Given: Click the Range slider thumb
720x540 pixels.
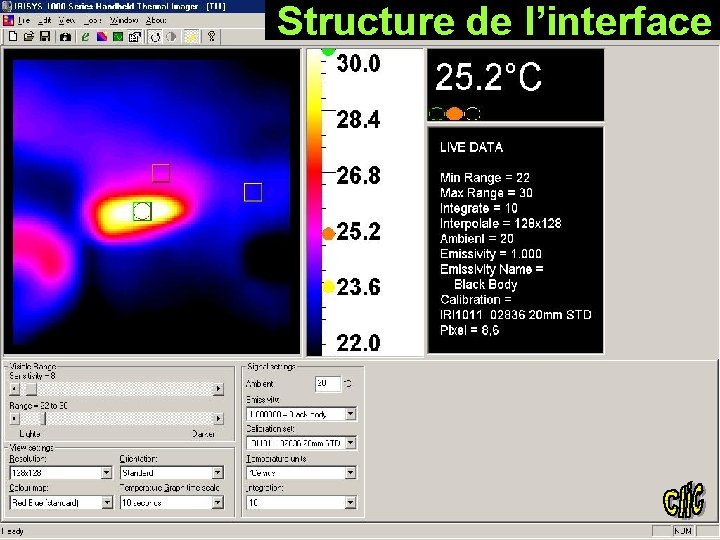Looking at the screenshot, I should click(44, 419).
